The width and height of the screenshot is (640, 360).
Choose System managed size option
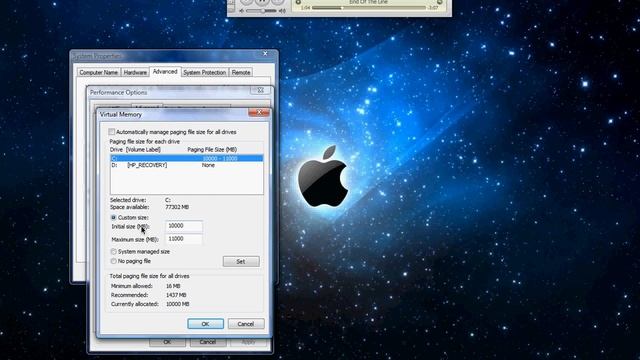point(113,251)
